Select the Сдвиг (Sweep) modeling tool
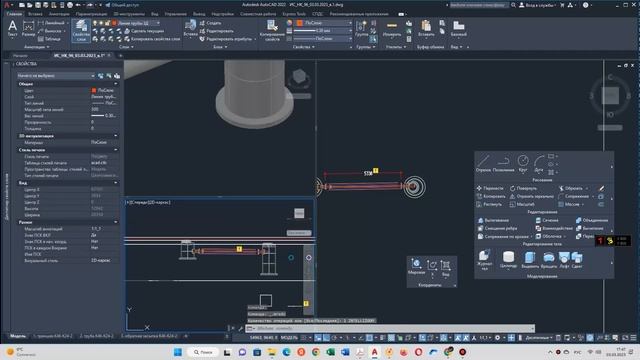 [x=577, y=259]
